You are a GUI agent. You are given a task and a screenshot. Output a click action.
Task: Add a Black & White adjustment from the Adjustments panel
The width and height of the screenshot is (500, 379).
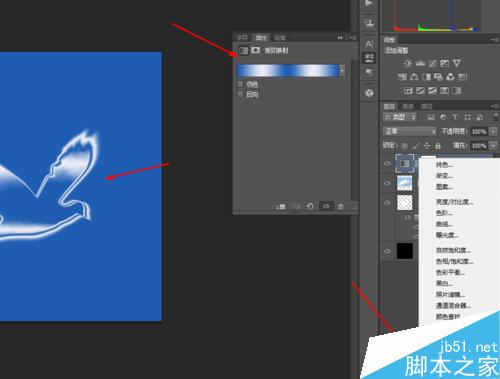click(x=426, y=77)
